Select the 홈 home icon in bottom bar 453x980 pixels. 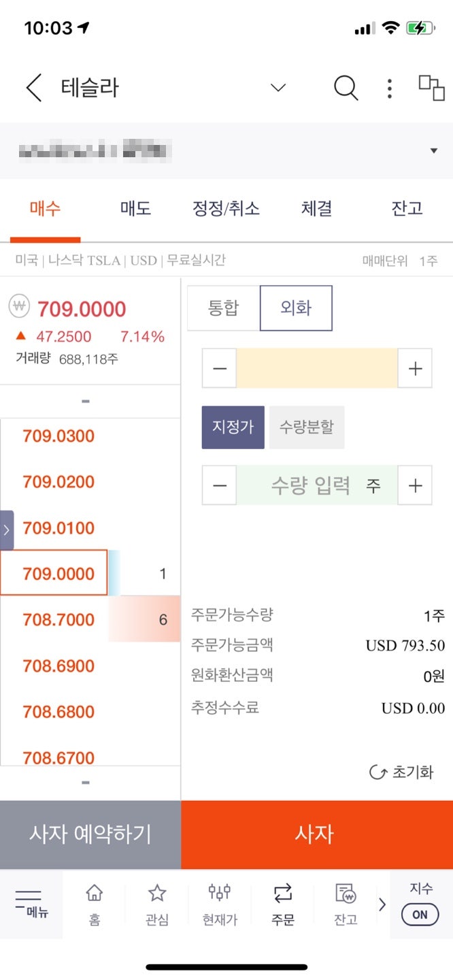click(x=94, y=904)
